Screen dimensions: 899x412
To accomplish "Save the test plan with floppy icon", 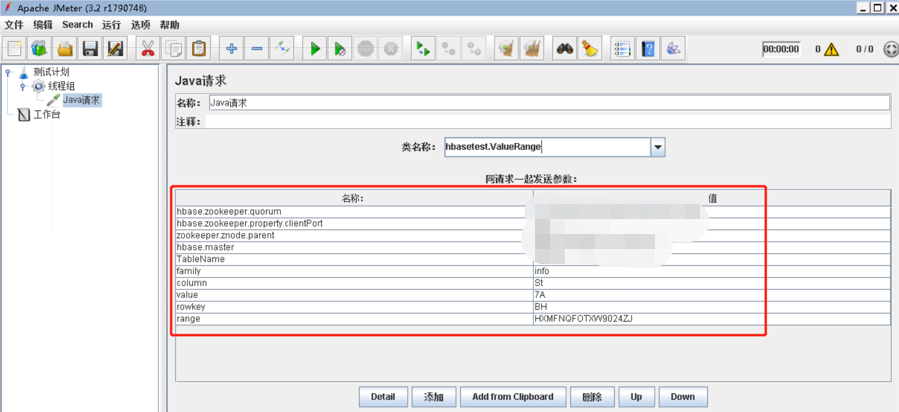I will [x=90, y=49].
